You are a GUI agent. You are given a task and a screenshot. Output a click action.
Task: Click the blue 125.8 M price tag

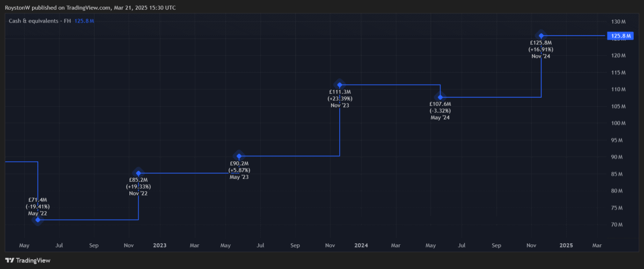(x=620, y=36)
